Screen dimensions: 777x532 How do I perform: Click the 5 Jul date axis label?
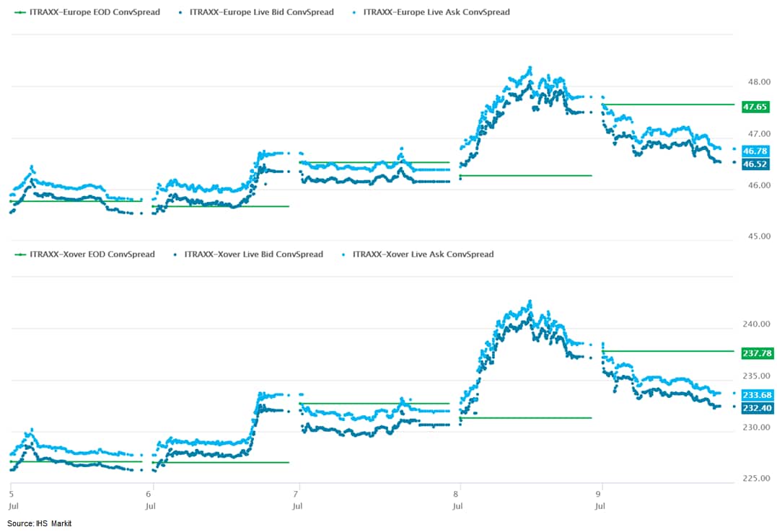(12, 500)
